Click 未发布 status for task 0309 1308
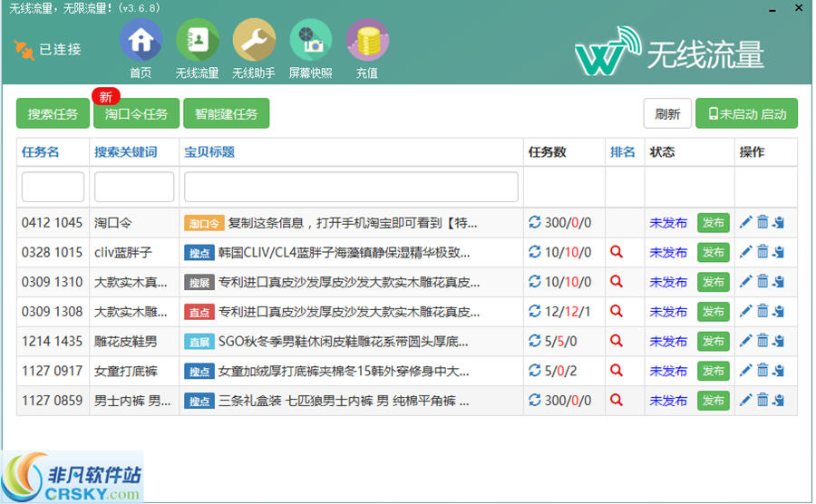 click(x=668, y=312)
